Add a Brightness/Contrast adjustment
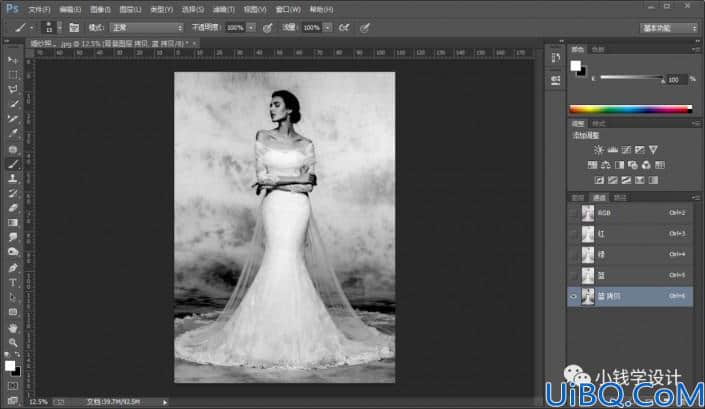 click(598, 150)
